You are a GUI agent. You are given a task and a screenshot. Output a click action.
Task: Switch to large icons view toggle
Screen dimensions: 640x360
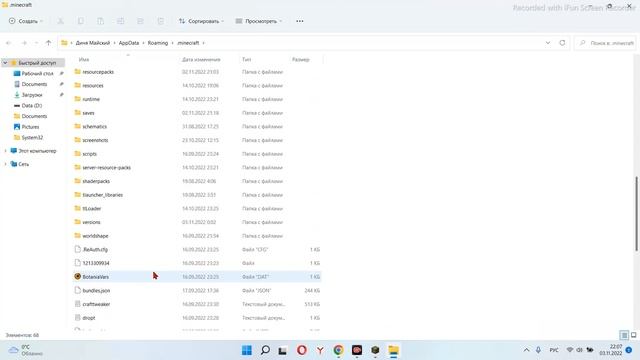[x=633, y=335]
